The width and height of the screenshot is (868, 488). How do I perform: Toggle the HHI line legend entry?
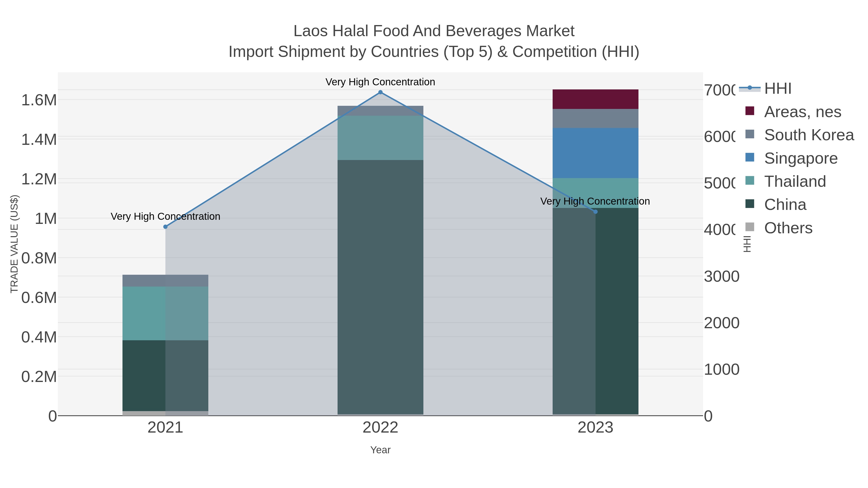point(765,89)
